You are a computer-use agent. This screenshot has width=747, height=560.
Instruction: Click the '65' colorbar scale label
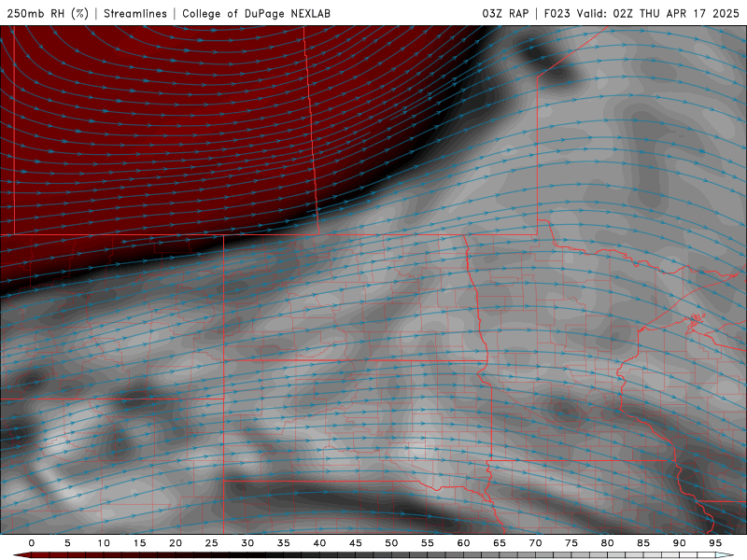point(500,543)
